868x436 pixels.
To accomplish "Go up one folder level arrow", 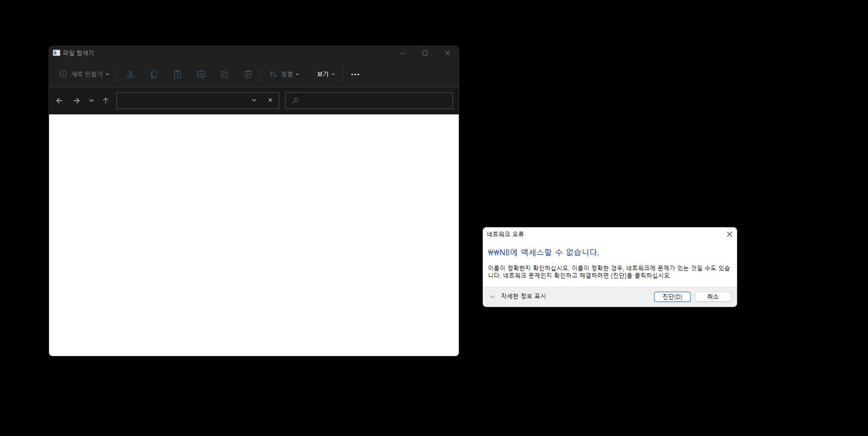I will coord(105,101).
